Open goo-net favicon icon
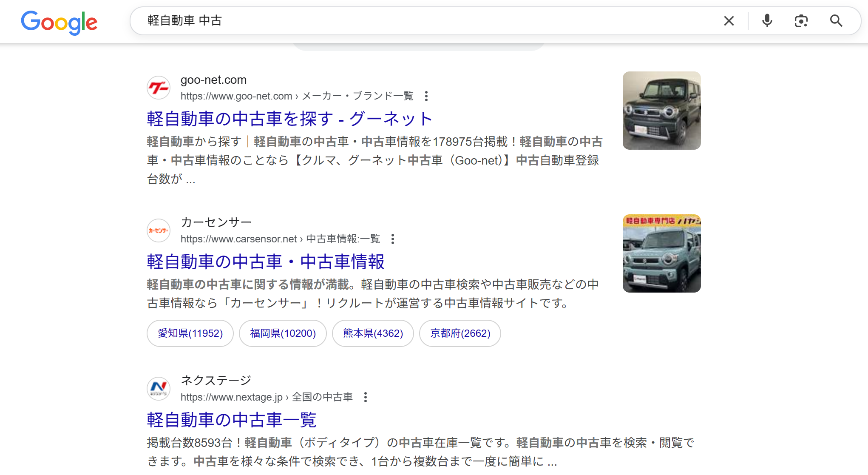The image size is (868, 475). tap(159, 88)
